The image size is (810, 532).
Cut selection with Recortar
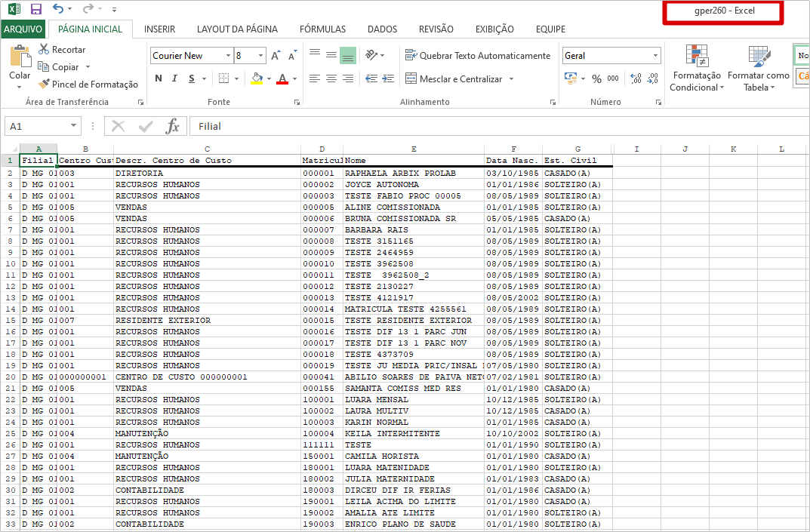point(62,50)
